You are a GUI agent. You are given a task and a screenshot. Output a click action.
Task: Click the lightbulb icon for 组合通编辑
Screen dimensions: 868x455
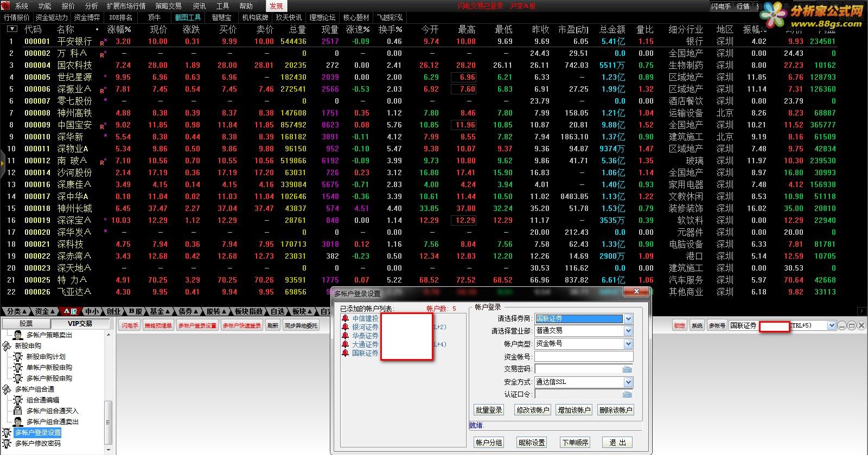(x=18, y=400)
